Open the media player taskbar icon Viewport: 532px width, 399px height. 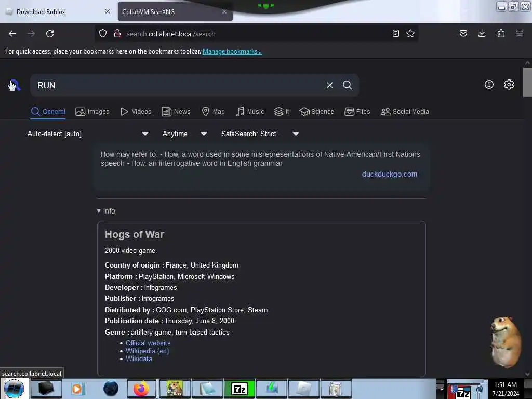(x=77, y=389)
